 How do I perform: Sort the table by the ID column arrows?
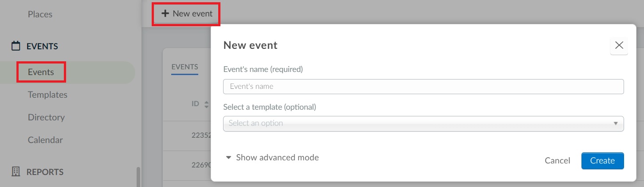tap(206, 105)
